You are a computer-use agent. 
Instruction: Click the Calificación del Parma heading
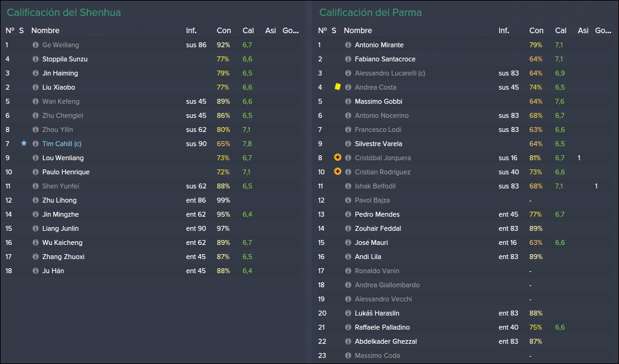point(370,13)
